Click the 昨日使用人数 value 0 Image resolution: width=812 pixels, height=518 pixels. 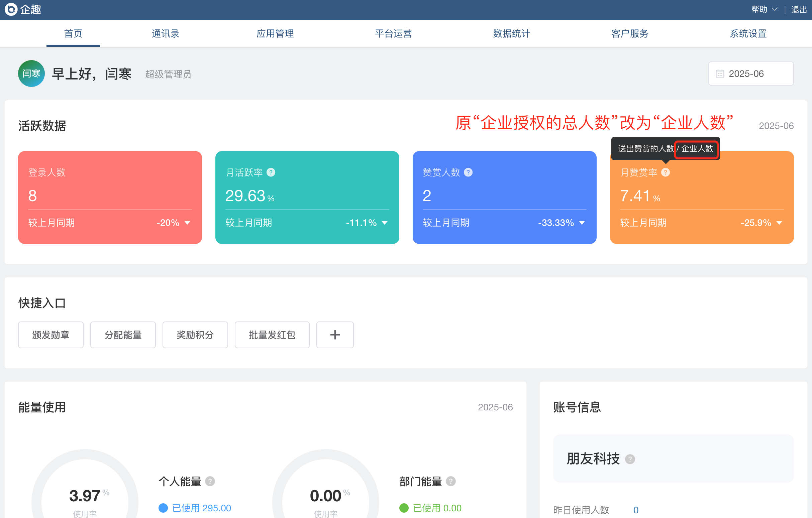[x=636, y=510]
